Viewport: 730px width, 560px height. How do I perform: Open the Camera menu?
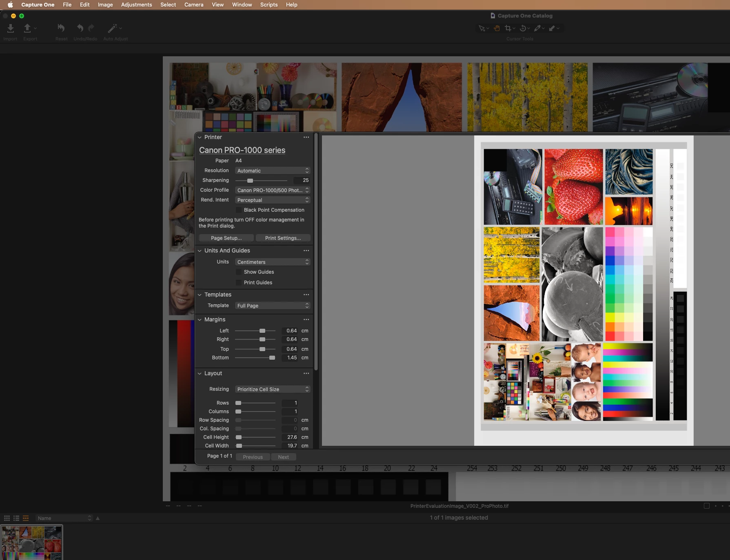(194, 5)
